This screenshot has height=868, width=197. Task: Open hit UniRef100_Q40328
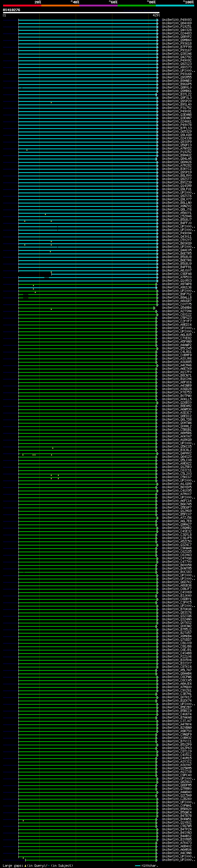[177, 30]
